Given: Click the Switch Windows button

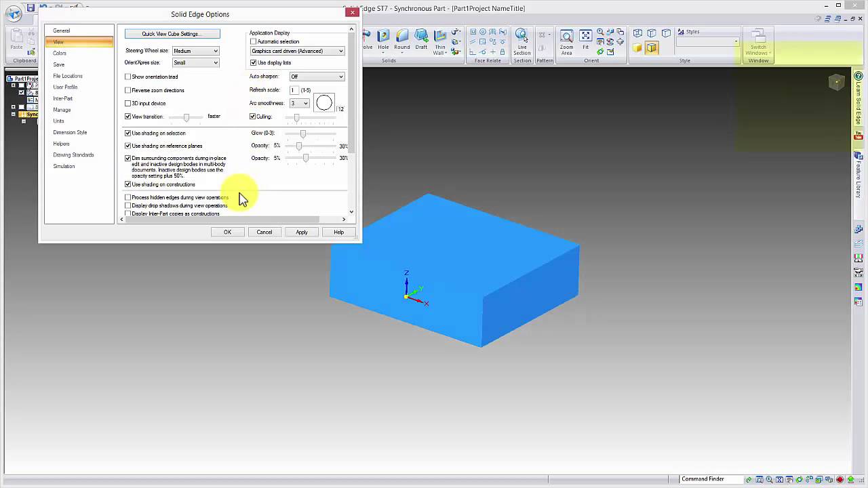Looking at the screenshot, I should [x=758, y=42].
